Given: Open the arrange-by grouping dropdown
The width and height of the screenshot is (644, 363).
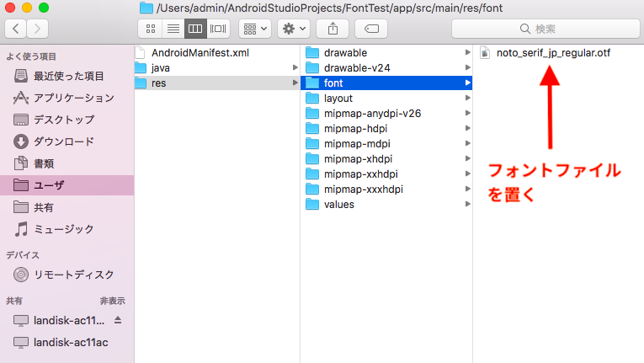Looking at the screenshot, I should [255, 29].
